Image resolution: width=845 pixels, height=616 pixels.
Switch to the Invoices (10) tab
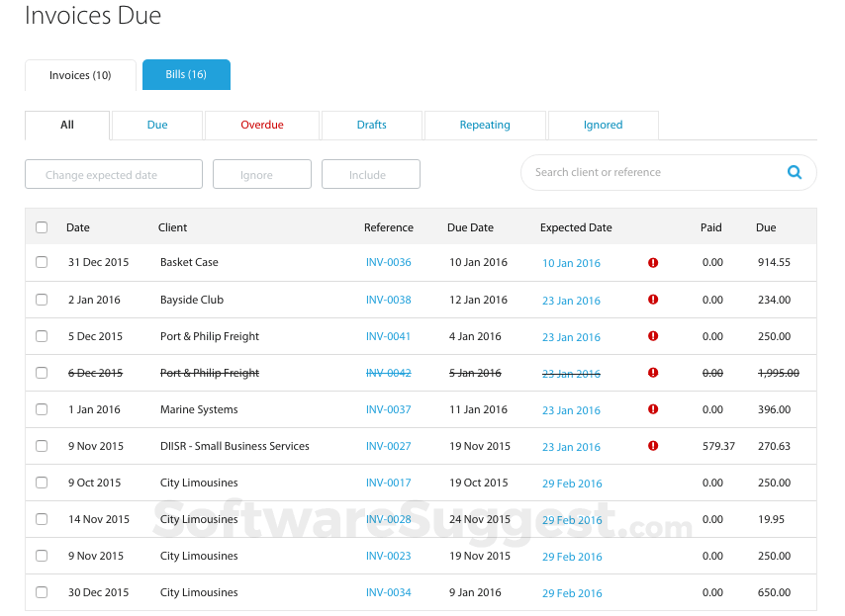[79, 74]
